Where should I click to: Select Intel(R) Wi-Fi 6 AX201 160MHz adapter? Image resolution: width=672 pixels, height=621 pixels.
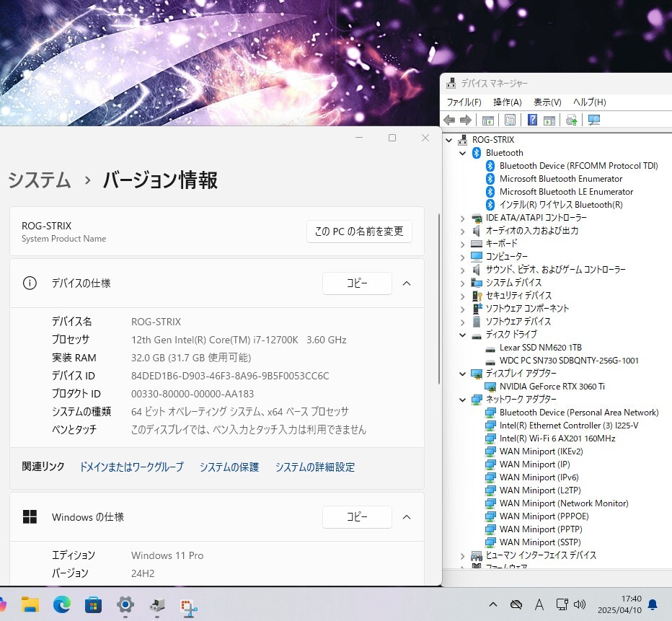557,439
